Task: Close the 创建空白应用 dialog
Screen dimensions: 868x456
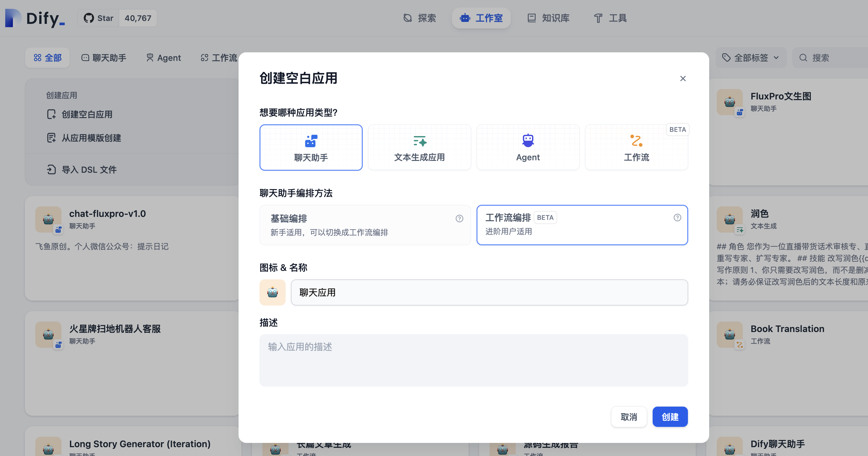Action: pyautogui.click(x=683, y=79)
